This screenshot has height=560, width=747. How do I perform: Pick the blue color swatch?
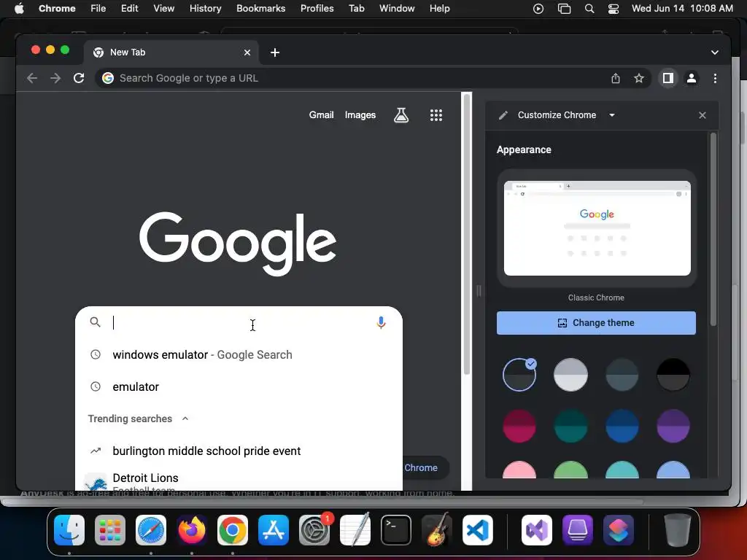622,426
